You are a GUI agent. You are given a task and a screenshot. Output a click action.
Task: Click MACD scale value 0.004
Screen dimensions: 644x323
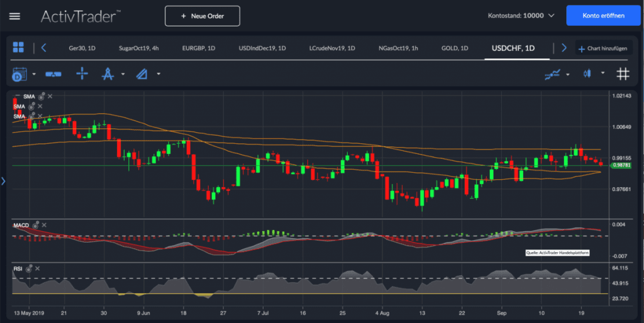(619, 224)
